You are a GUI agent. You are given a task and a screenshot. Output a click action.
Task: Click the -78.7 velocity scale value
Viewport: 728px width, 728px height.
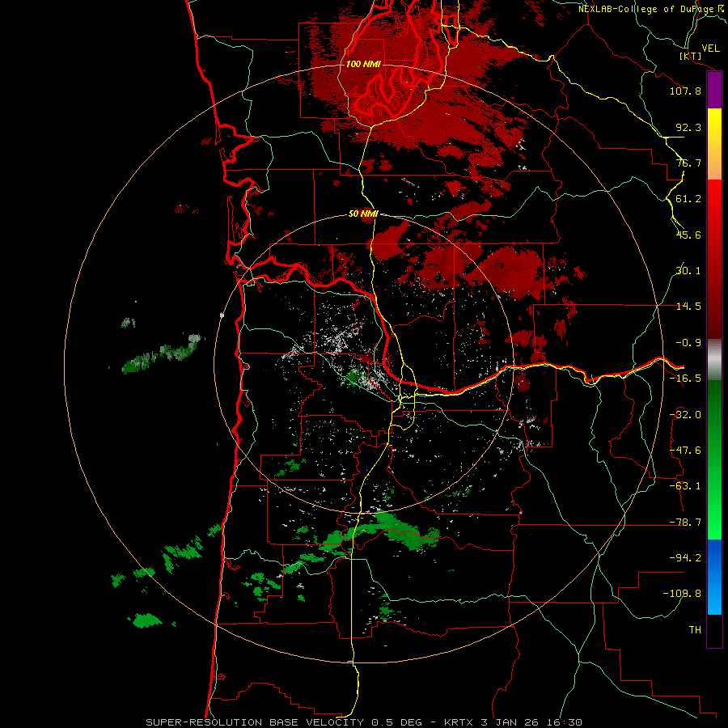[685, 523]
